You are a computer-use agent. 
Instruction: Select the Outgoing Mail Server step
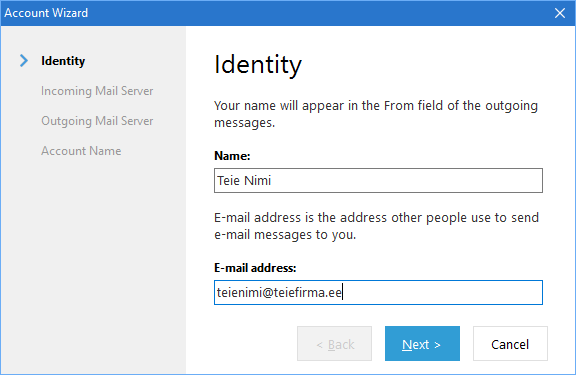coord(97,121)
